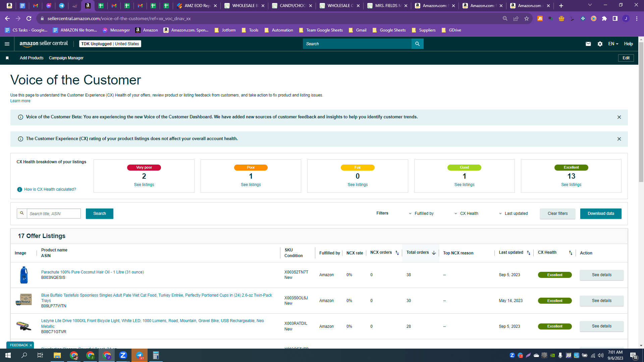The image size is (644, 362).
Task: Open the Chrome three-dot menu
Action: click(637, 19)
